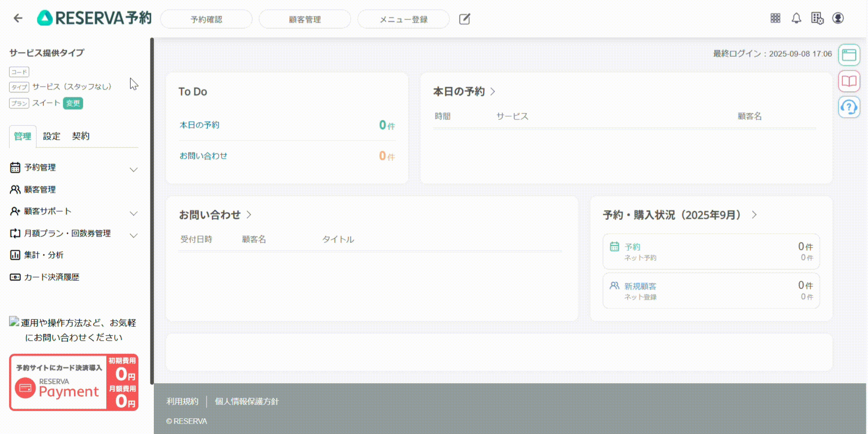
Task: Open the booking site window icon
Action: pos(849,55)
